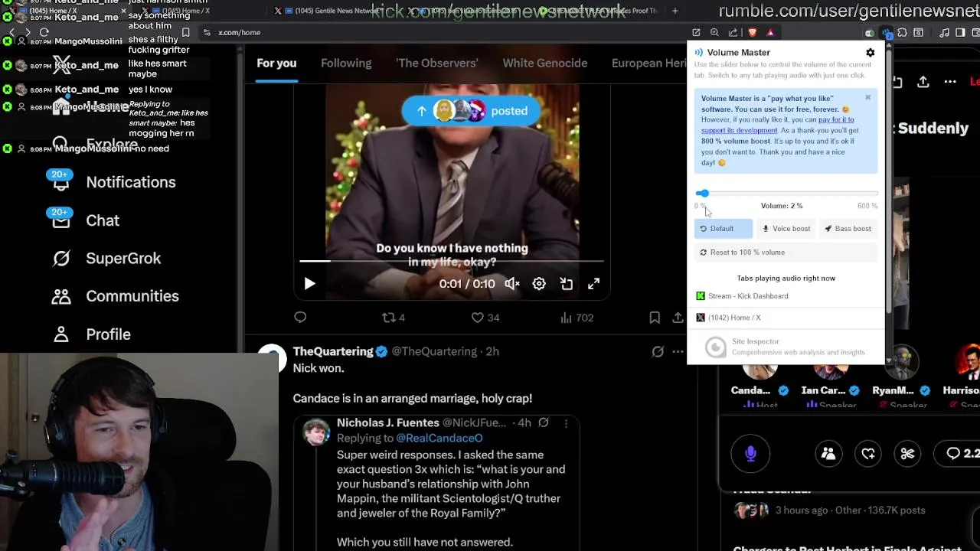Viewport: 980px width, 551px height.
Task: Click the video progress bar
Action: coord(452,261)
